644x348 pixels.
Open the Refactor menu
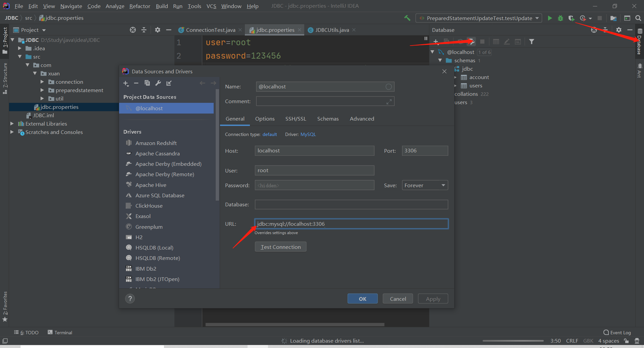[x=140, y=6]
